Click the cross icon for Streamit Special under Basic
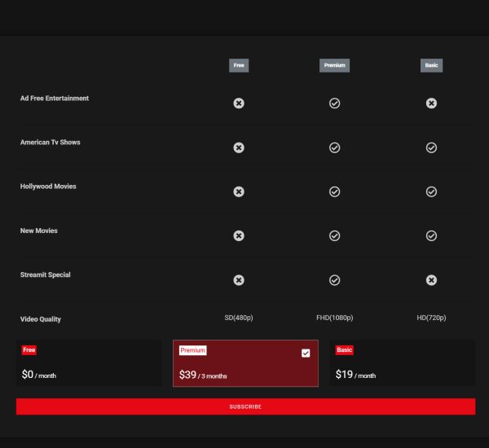Screen dimensions: 489x448 (431, 279)
